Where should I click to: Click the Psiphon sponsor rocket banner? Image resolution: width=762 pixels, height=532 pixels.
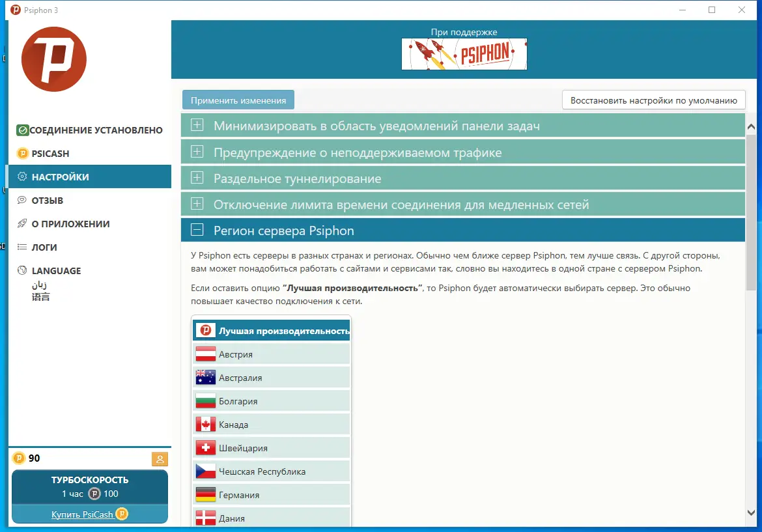point(464,54)
